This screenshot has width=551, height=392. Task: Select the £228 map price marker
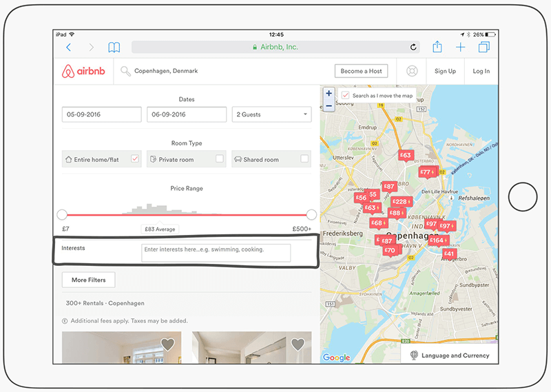coord(402,202)
